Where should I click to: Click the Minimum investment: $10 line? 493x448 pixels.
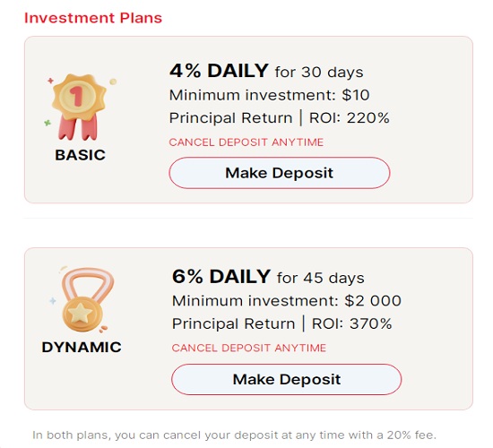[269, 95]
